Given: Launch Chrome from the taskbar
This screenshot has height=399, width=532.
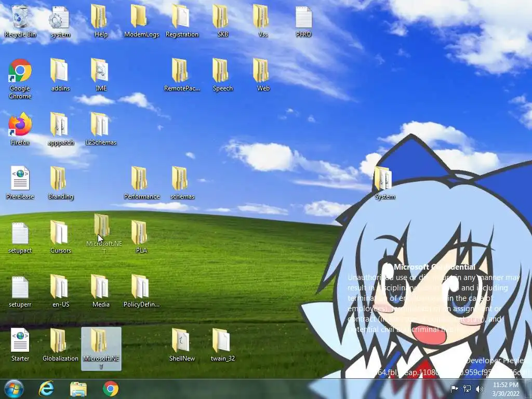Looking at the screenshot, I should point(111,389).
